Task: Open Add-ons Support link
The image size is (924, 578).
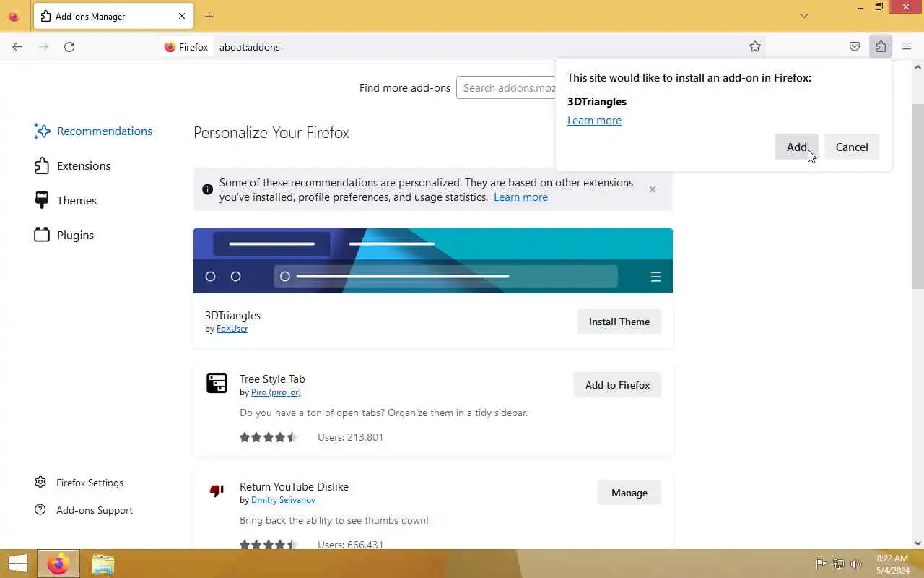Action: (x=95, y=510)
